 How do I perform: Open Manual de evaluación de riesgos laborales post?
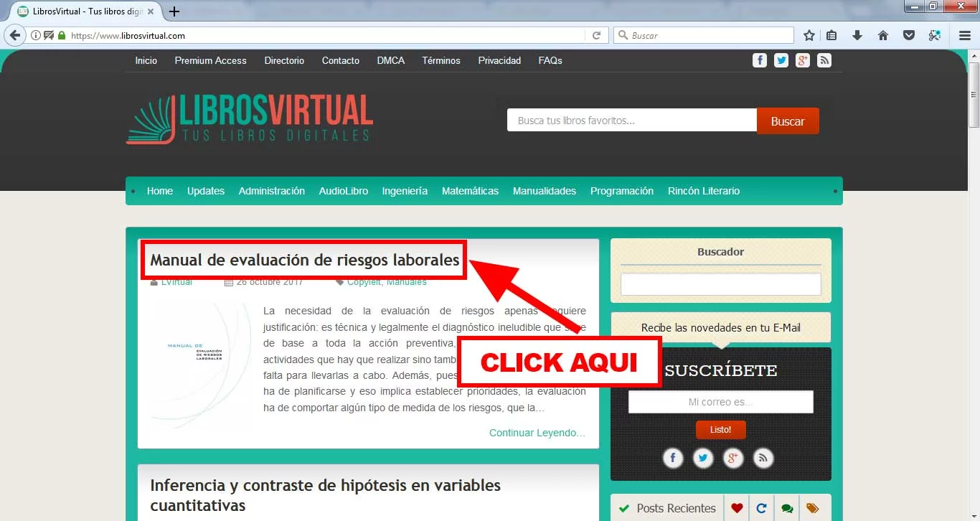(305, 260)
